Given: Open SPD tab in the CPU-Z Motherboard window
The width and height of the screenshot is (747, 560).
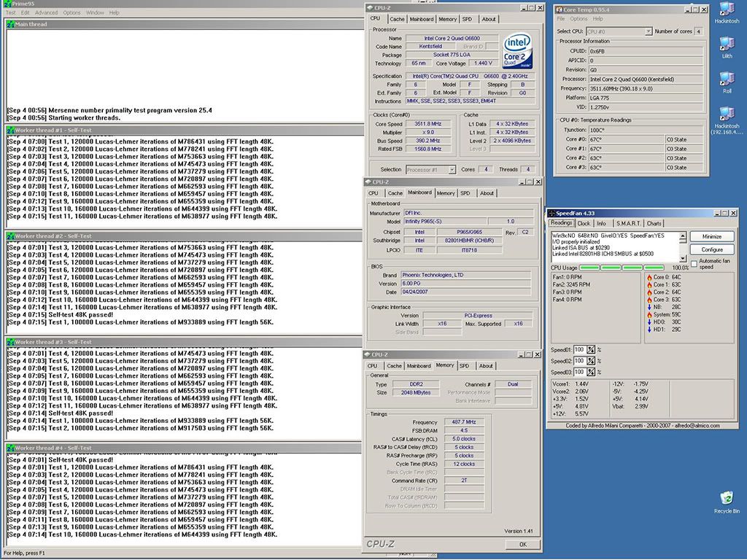Looking at the screenshot, I should [x=465, y=193].
